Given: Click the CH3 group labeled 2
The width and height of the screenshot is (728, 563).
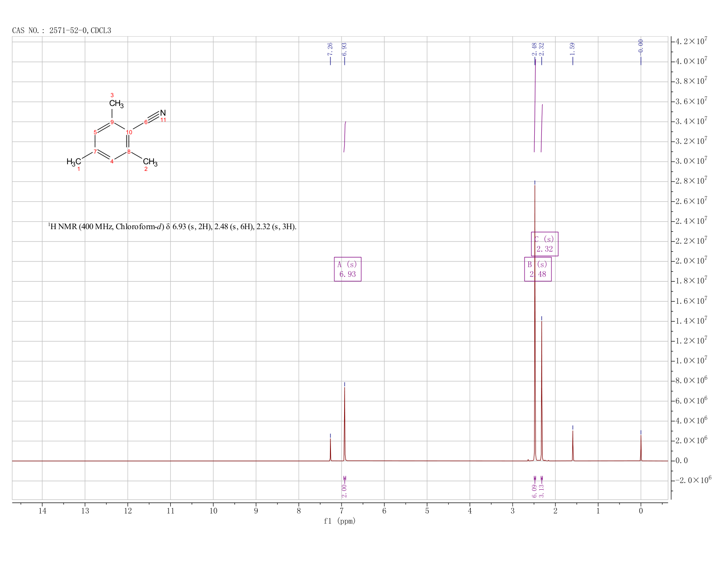Looking at the screenshot, I should tap(150, 162).
